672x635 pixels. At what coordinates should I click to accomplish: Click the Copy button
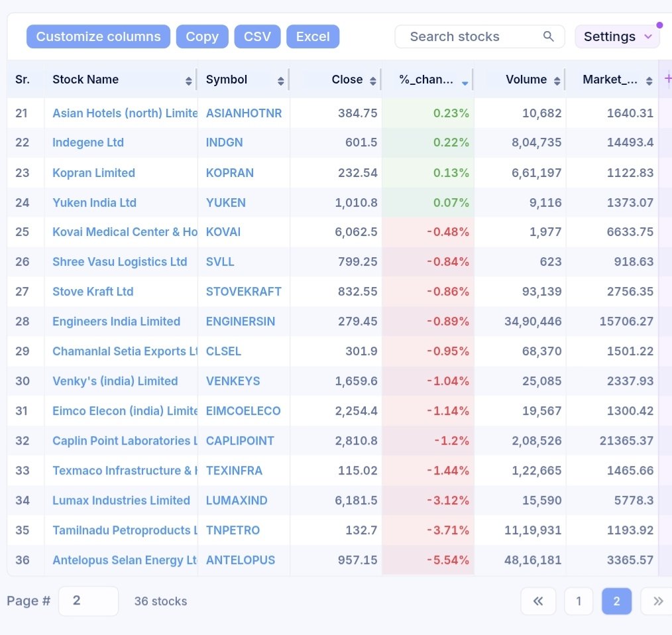tap(202, 36)
